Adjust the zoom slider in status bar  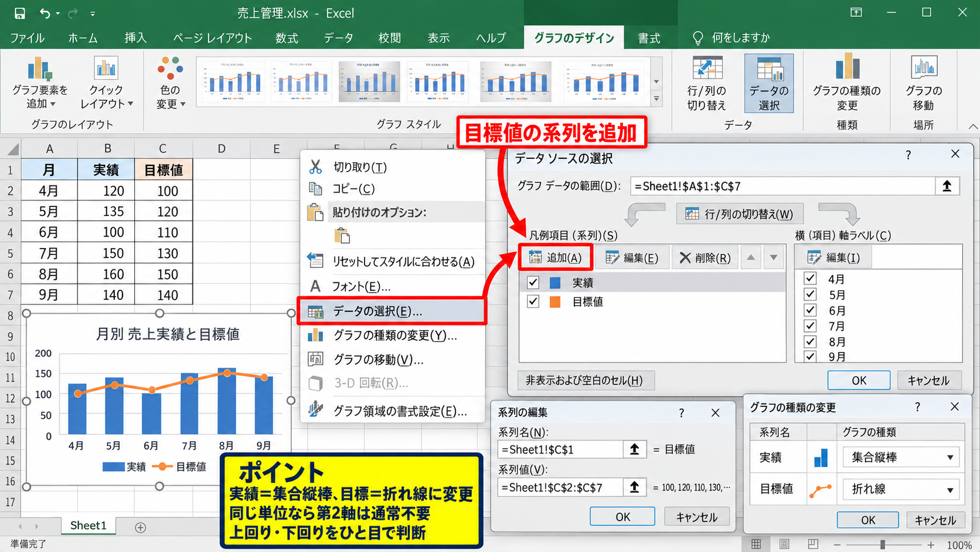click(883, 545)
